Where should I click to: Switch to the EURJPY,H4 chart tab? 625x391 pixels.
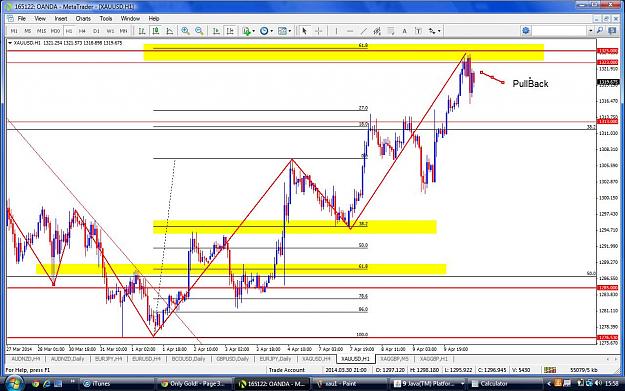tap(108, 359)
